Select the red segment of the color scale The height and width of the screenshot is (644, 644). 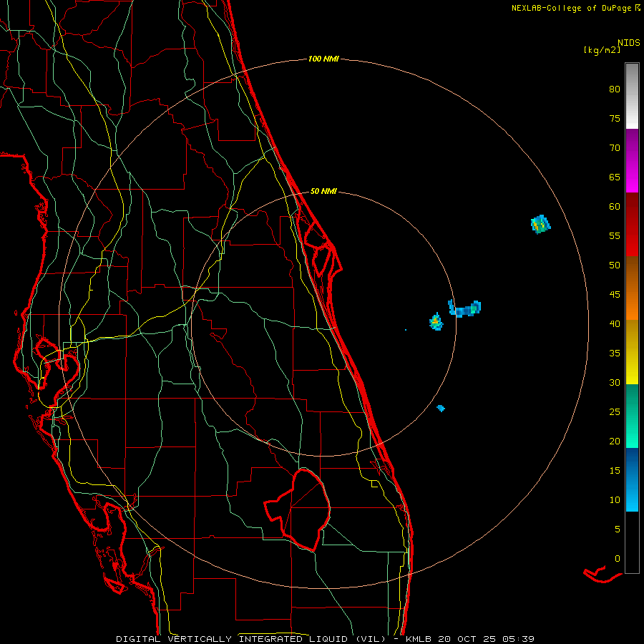(x=632, y=224)
